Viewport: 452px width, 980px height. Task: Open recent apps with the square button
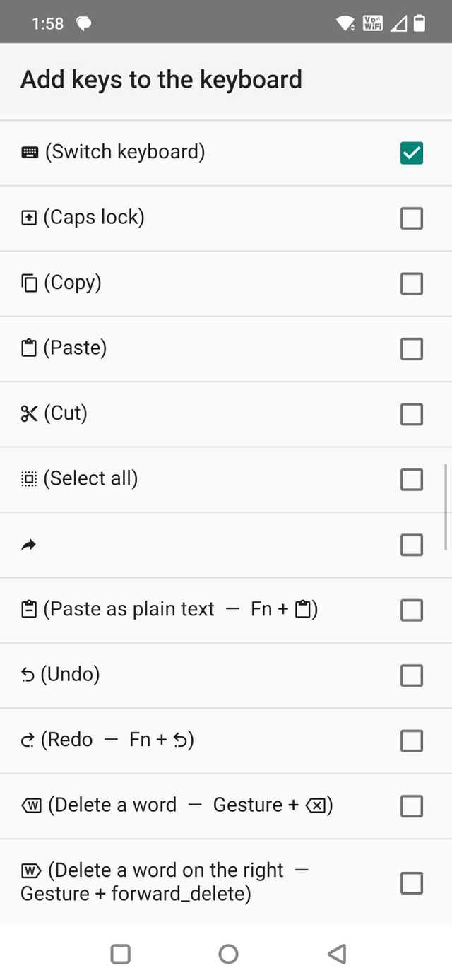tap(121, 954)
